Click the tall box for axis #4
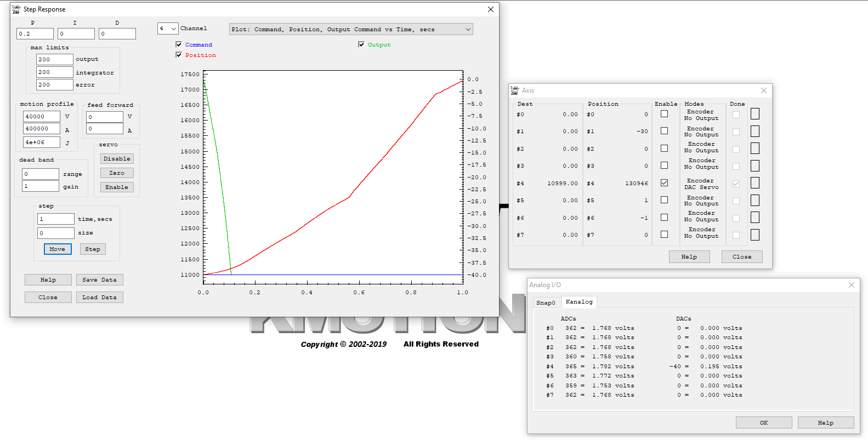 pyautogui.click(x=754, y=183)
